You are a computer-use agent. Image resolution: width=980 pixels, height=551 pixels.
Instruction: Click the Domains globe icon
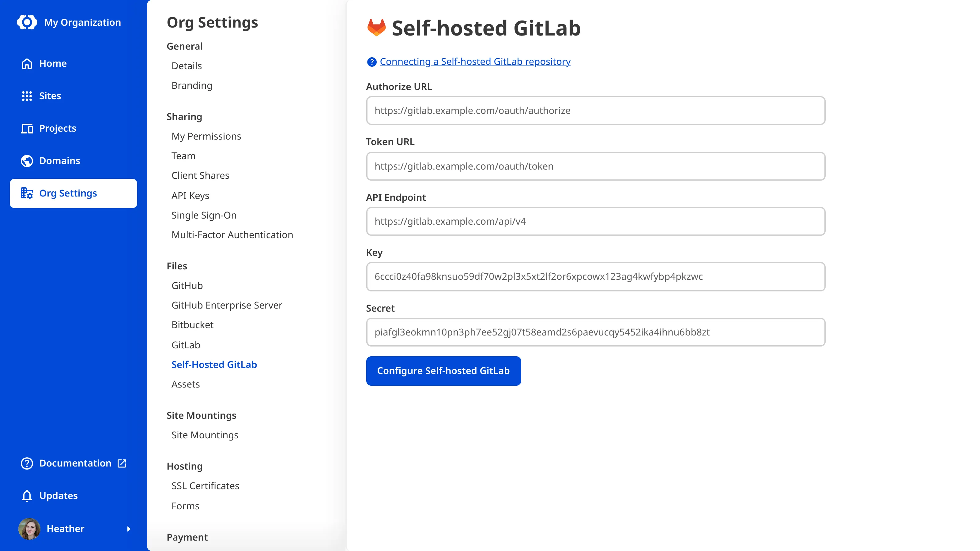click(x=27, y=161)
